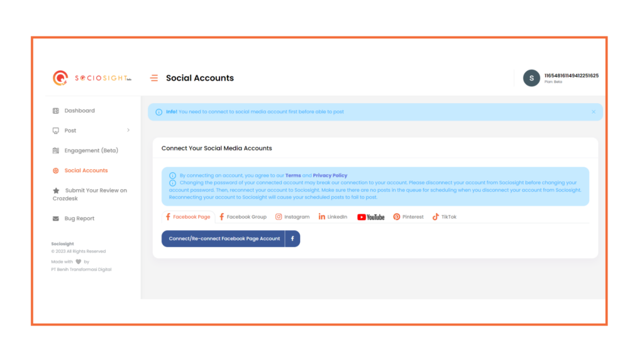Image resolution: width=644 pixels, height=362 pixels.
Task: Click Plan: Beta label
Action: 553,82
